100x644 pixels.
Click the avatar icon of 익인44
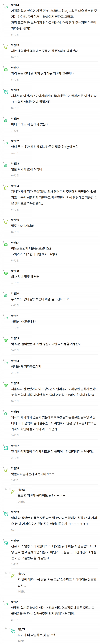6,7
